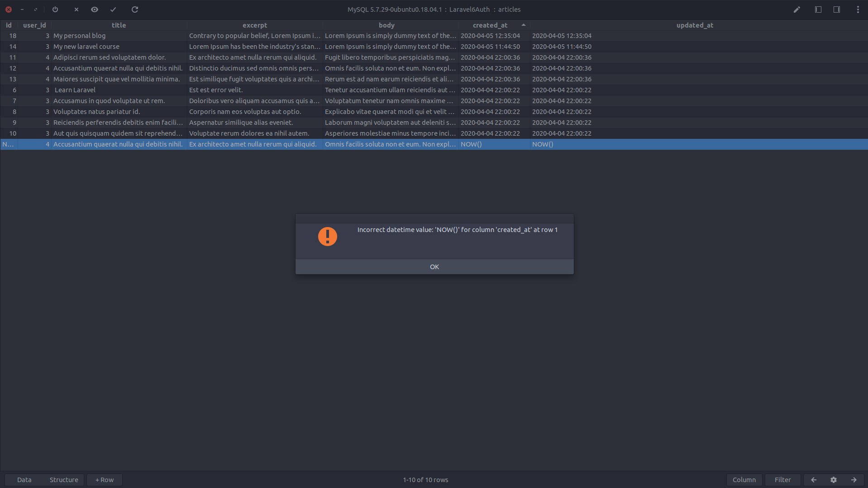Image resolution: width=868 pixels, height=488 pixels.
Task: Add a new row with the +Row button
Action: pyautogui.click(x=104, y=479)
